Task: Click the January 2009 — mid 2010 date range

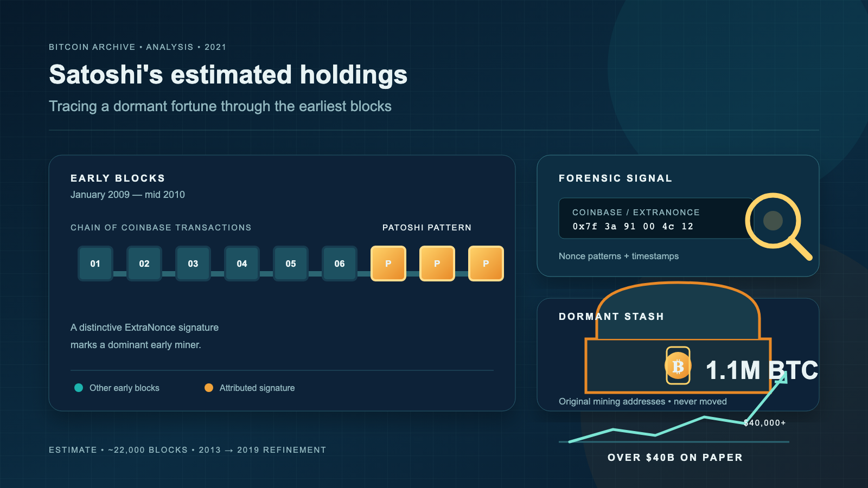Action: [x=127, y=195]
